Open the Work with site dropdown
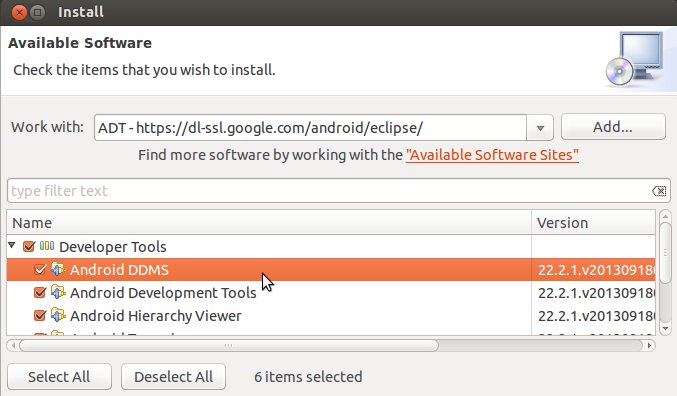Screen dimensions: 677x396 (540, 128)
